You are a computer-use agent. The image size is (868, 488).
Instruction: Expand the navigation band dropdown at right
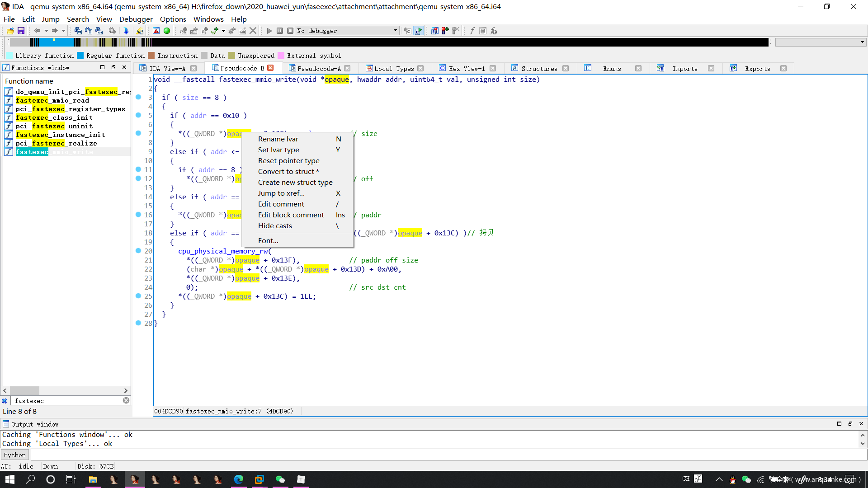tap(862, 42)
